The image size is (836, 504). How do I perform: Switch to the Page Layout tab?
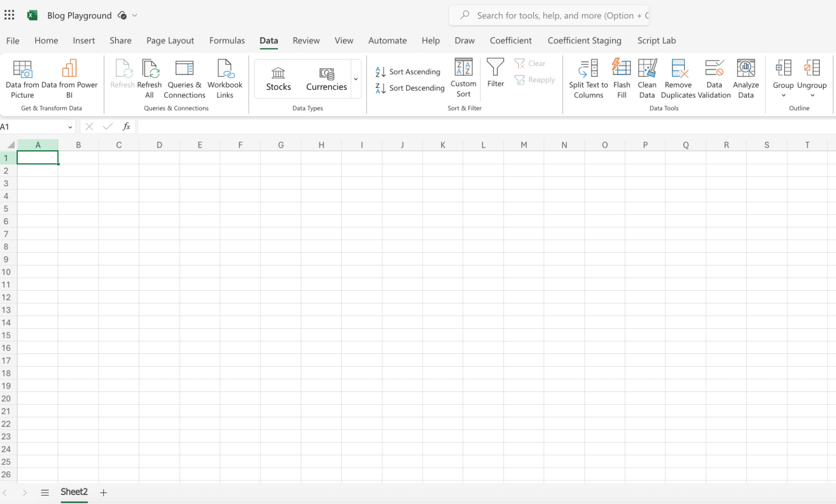[170, 41]
